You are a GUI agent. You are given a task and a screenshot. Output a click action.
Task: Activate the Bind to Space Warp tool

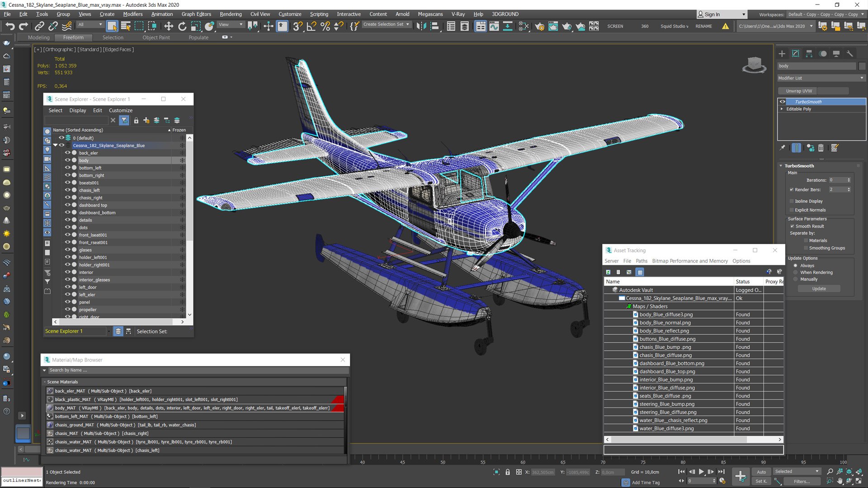(x=67, y=26)
